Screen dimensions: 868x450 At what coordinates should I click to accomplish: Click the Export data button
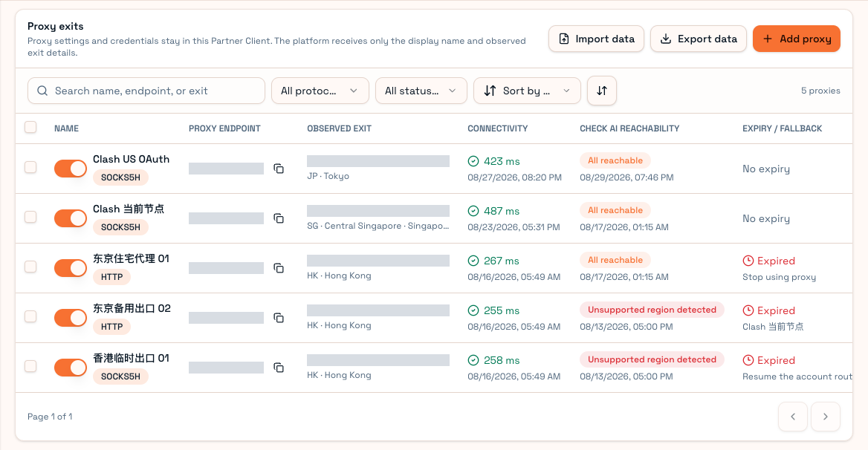[x=699, y=39]
